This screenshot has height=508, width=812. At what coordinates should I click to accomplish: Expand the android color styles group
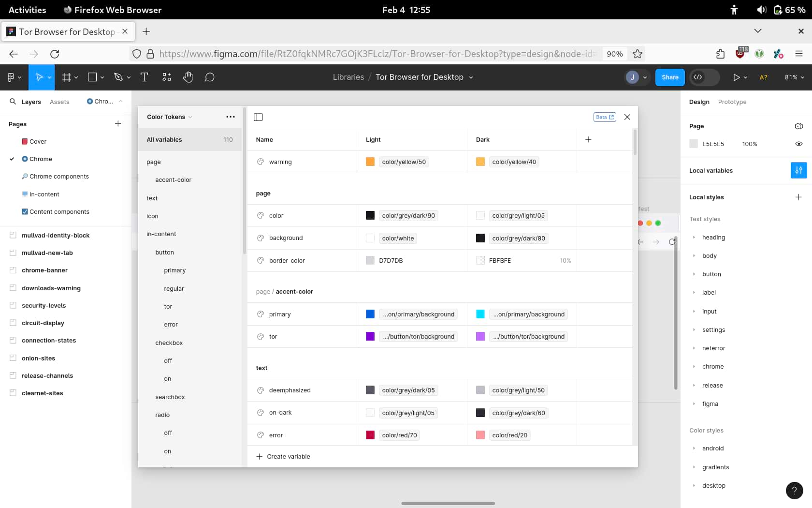[x=694, y=448]
